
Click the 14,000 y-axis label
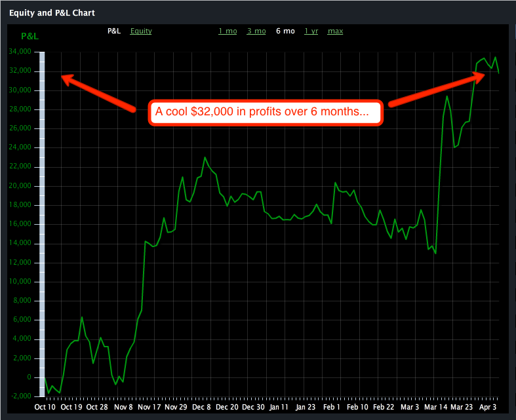pyautogui.click(x=20, y=242)
